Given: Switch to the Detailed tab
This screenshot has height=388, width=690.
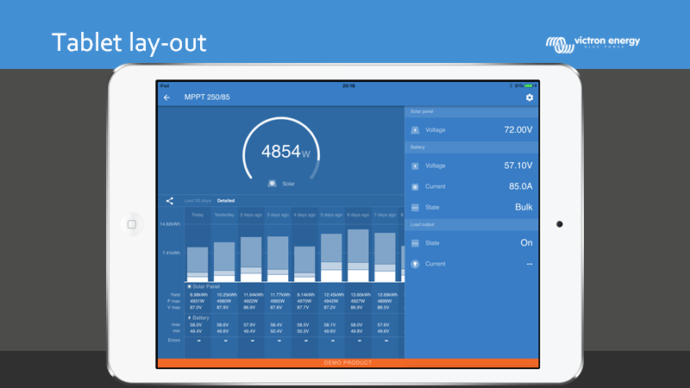Looking at the screenshot, I should click(x=226, y=201).
